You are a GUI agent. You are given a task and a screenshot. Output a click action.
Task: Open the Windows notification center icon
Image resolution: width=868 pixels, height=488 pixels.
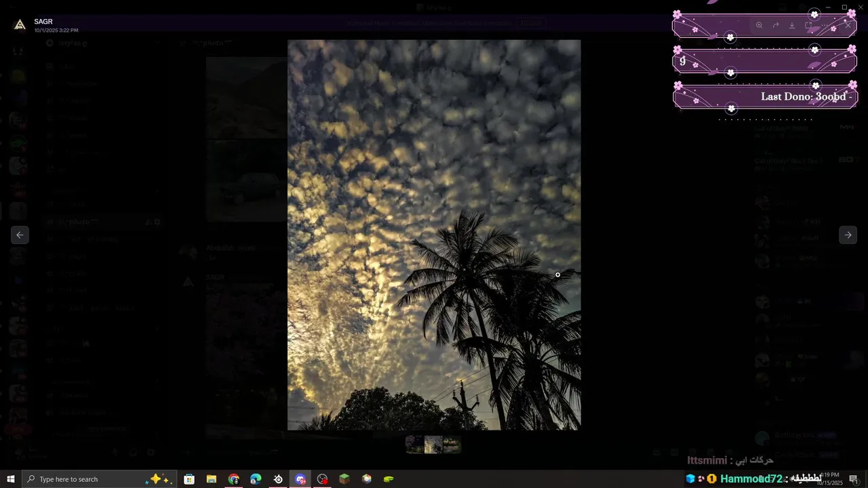coord(853,479)
